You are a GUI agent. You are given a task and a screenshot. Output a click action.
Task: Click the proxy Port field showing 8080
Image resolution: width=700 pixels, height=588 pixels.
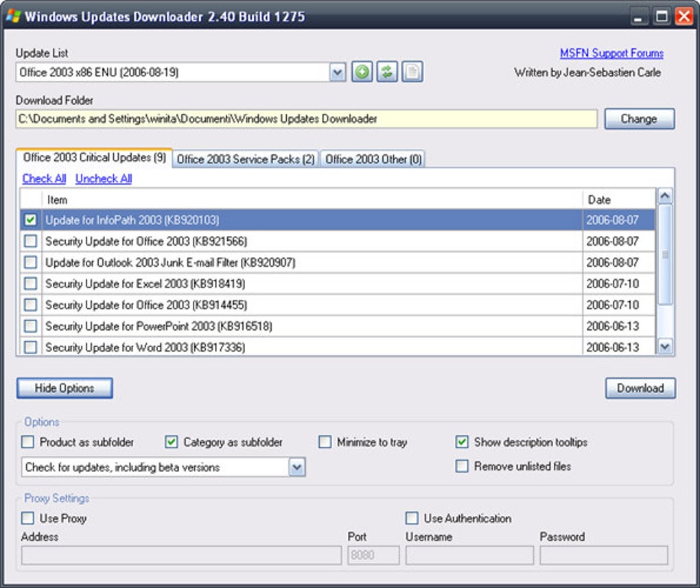point(373,555)
